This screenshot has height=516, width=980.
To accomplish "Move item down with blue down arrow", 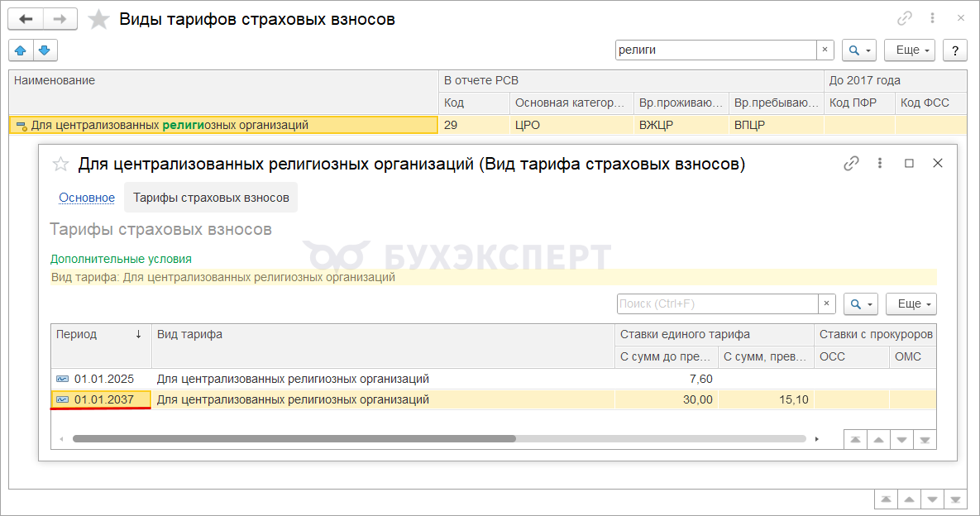I will [45, 50].
